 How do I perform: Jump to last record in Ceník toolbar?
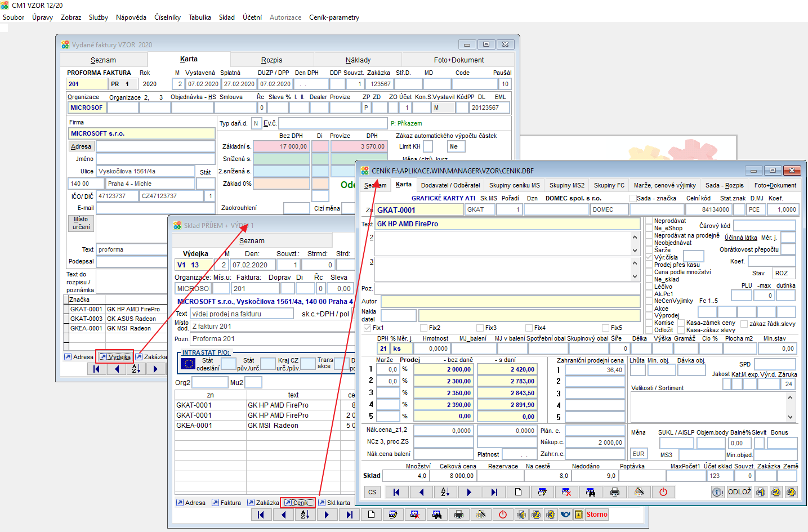[x=494, y=492]
